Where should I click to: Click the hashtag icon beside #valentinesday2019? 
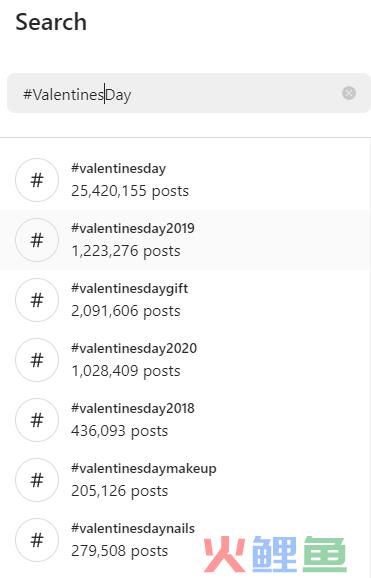[37, 240]
